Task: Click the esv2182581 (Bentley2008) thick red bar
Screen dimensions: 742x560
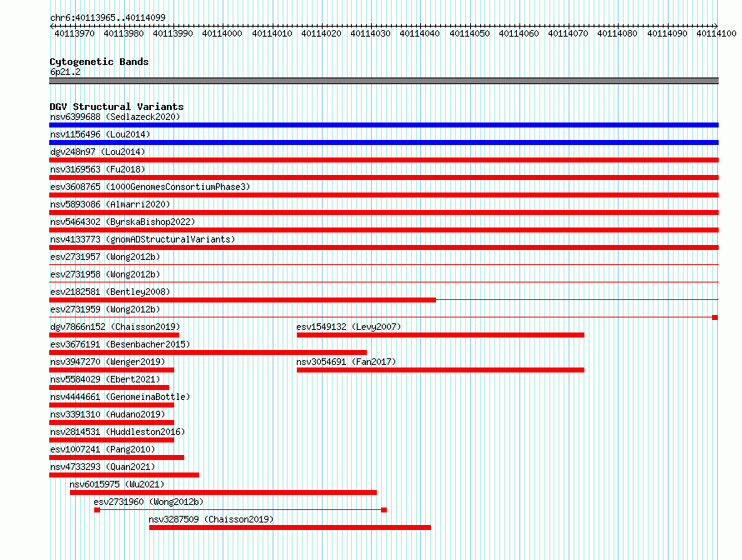Action: pyautogui.click(x=243, y=300)
